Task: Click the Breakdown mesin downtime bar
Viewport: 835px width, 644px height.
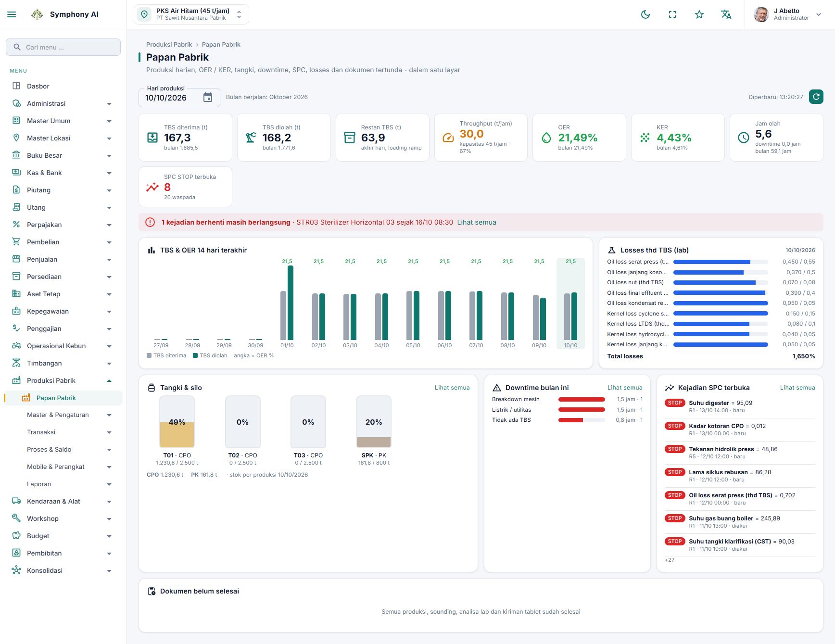Action: [x=582, y=400]
